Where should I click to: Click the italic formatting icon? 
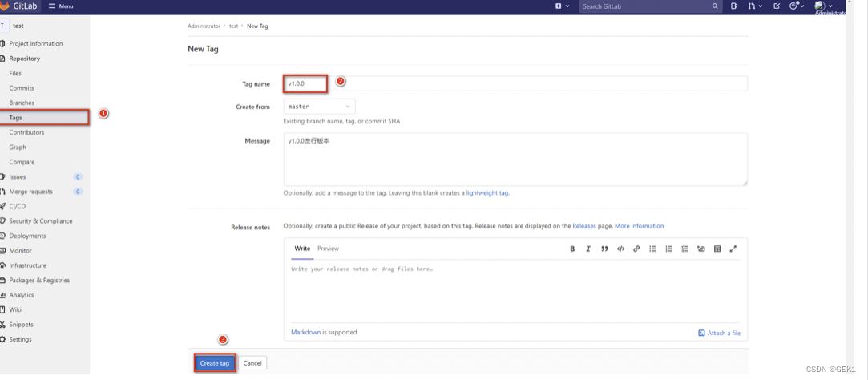[x=588, y=249]
